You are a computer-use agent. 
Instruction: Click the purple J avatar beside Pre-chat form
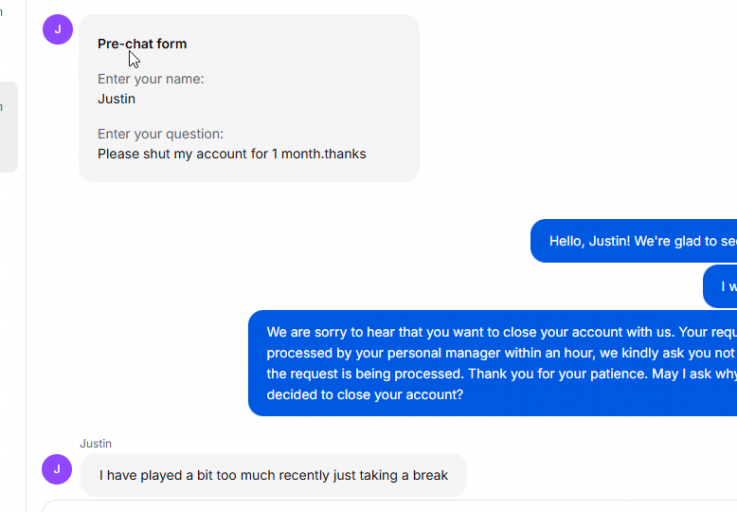point(58,30)
